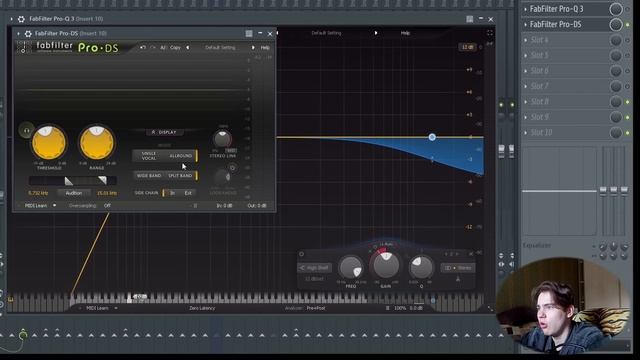Open the Pro-Q 3 Help menu

(x=405, y=33)
